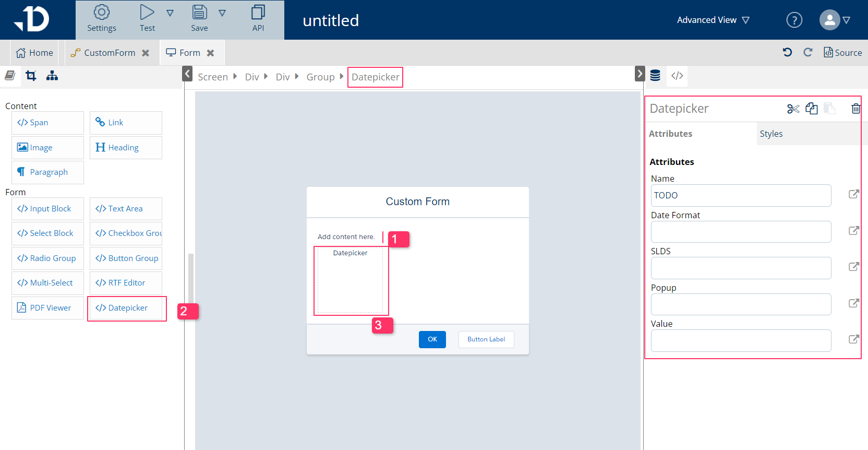Click the copy icon beside Datepicker title
The image size is (868, 450).
point(811,109)
